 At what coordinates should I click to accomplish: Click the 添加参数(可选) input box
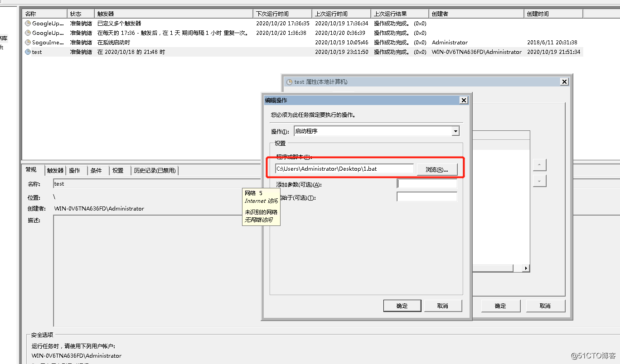tap(427, 184)
